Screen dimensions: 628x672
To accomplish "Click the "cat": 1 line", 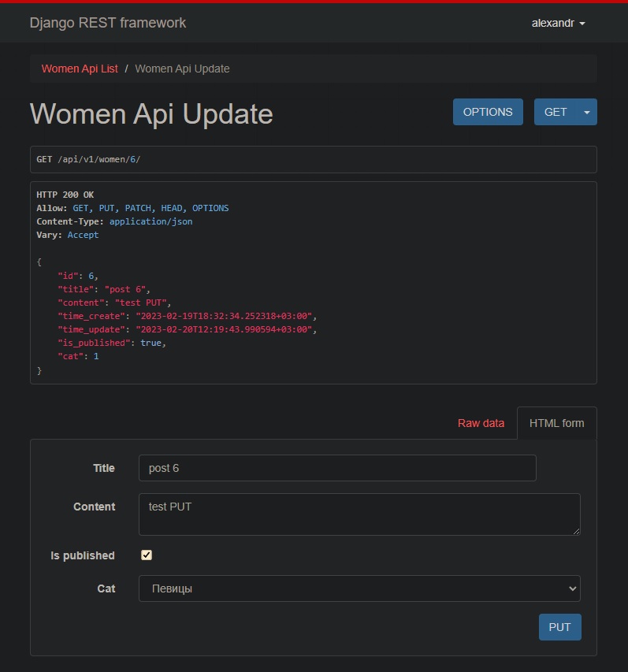I will (x=79, y=356).
